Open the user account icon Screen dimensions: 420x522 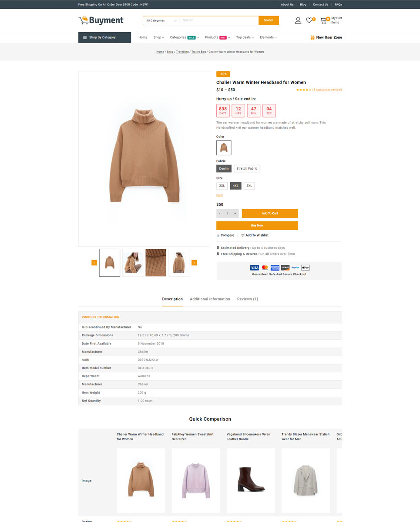pos(298,20)
